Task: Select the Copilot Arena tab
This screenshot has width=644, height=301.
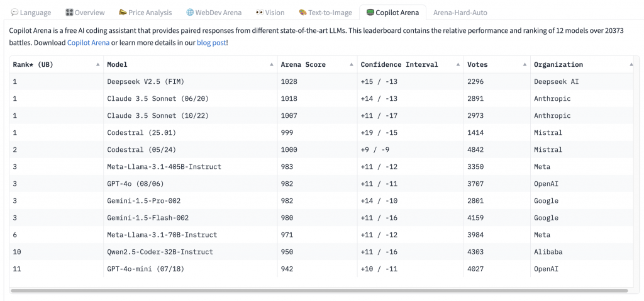Action: click(392, 13)
